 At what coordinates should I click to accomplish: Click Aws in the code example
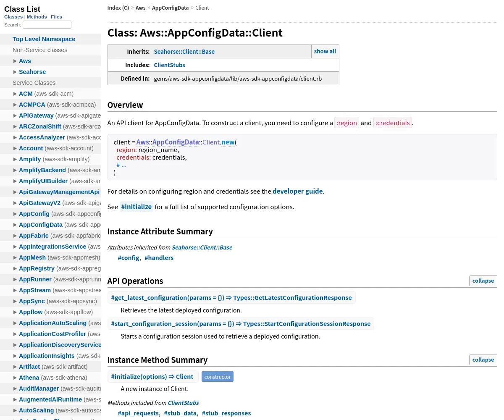pyautogui.click(x=143, y=142)
